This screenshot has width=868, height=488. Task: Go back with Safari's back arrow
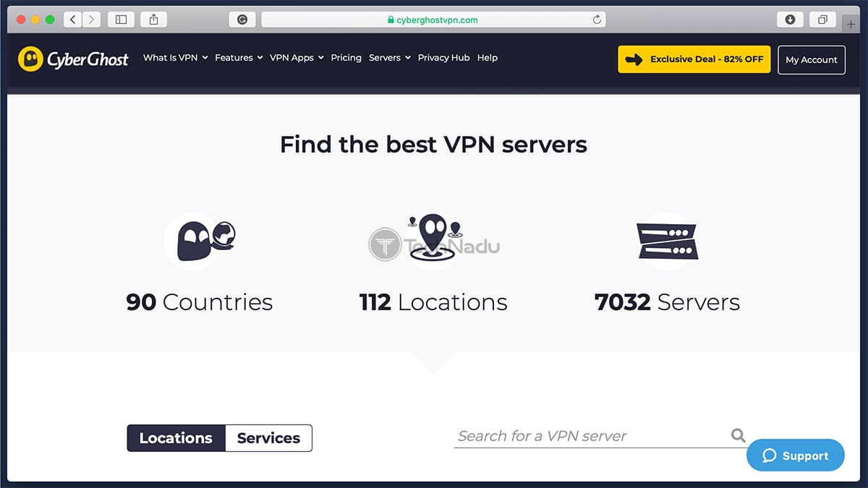pos(73,20)
